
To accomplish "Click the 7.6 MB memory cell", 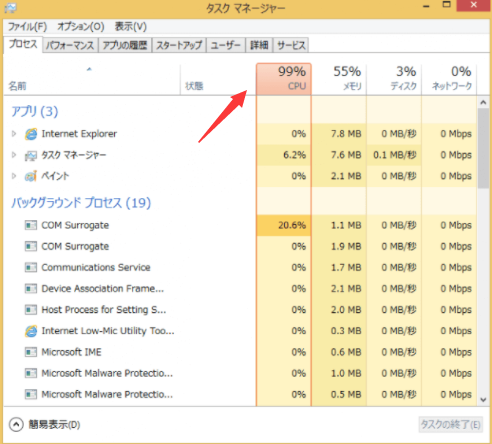I will [339, 155].
